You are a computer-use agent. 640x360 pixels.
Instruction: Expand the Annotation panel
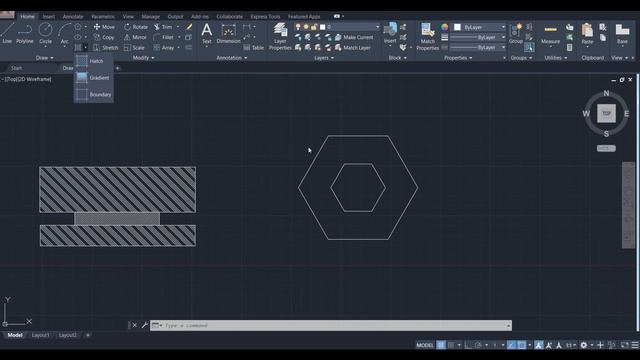click(x=231, y=58)
